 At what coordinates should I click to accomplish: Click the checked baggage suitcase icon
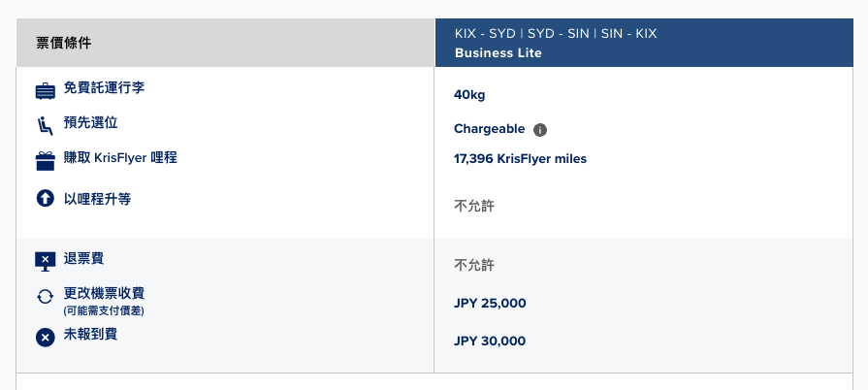46,91
